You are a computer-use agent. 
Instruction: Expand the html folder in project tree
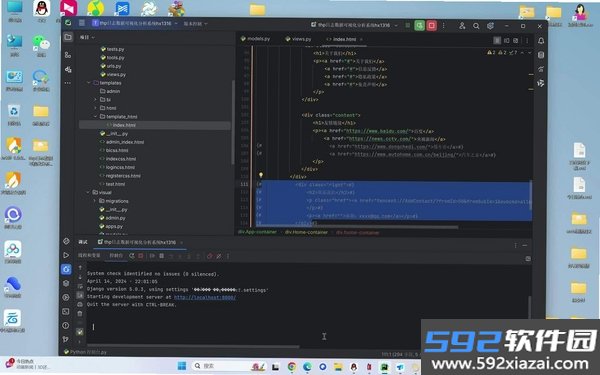coord(96,108)
